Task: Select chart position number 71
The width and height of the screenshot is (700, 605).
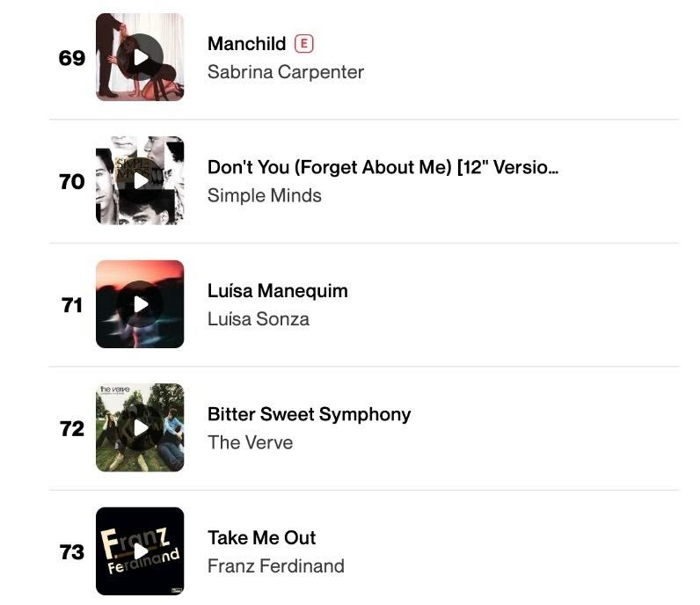Action: pyautogui.click(x=72, y=305)
